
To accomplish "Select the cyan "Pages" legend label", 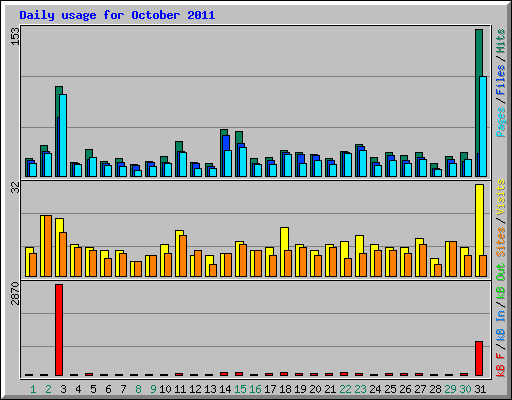I will tap(500, 122).
